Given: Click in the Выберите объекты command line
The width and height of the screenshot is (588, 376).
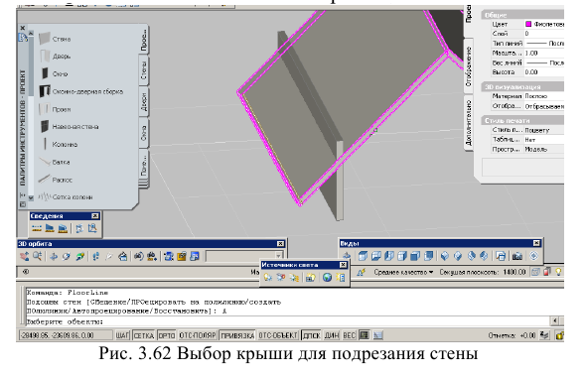Looking at the screenshot, I should pyautogui.click(x=287, y=321).
